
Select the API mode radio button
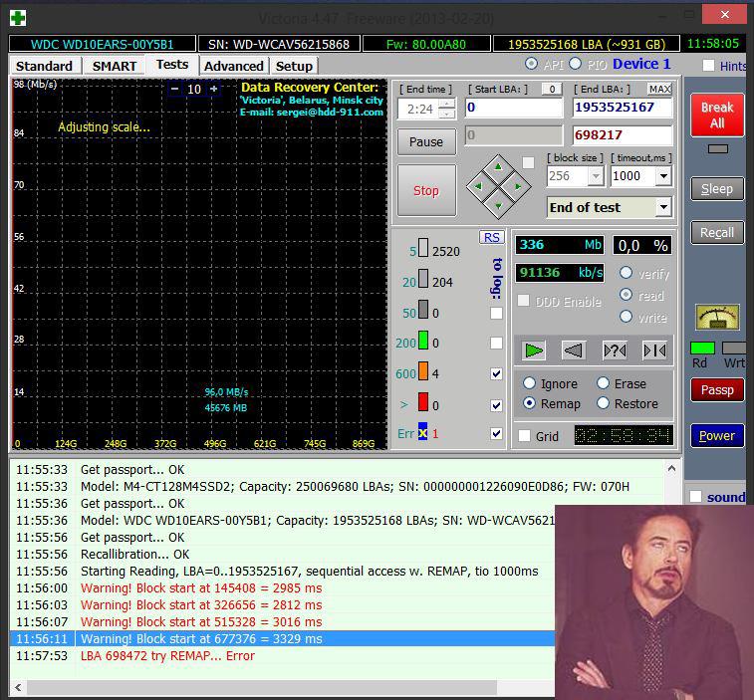(x=531, y=64)
